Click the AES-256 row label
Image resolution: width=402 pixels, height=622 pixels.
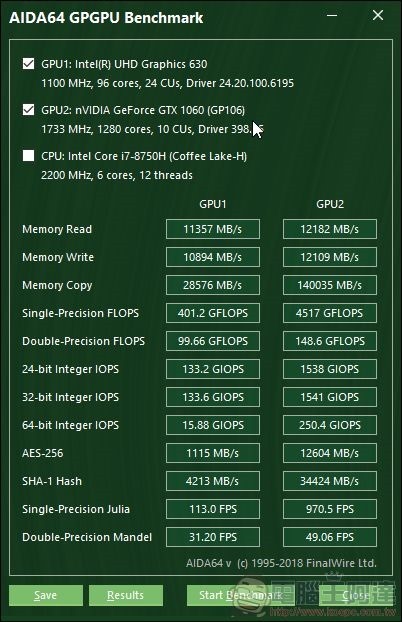click(x=42, y=453)
